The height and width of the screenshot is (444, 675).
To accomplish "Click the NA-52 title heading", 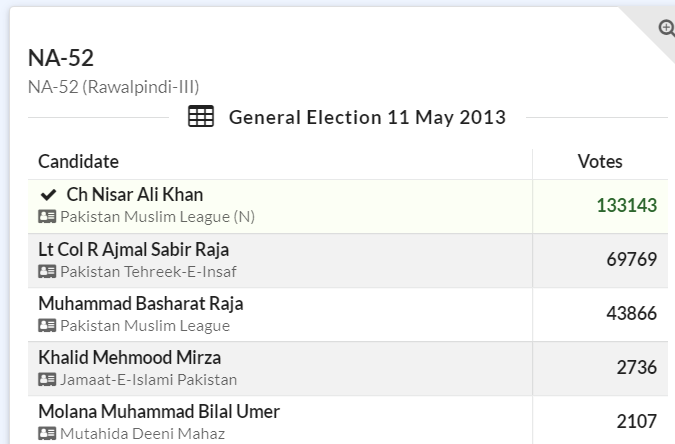I will pyautogui.click(x=61, y=58).
